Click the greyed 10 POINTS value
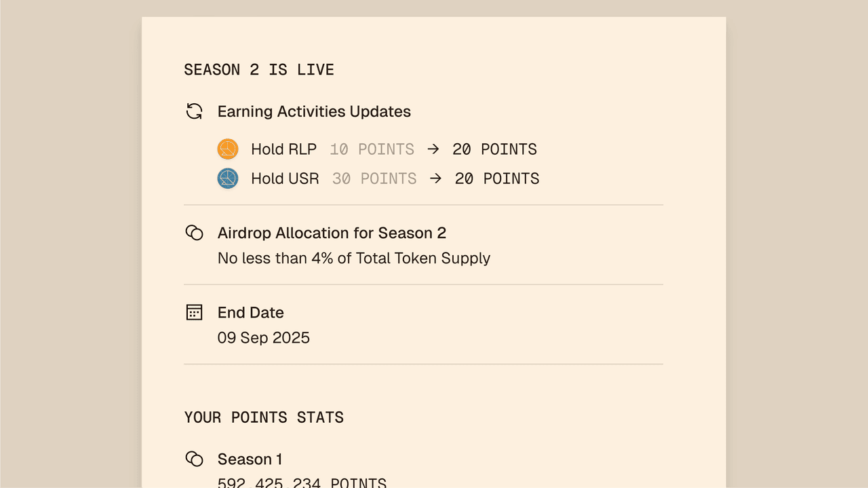This screenshot has height=488, width=868. pos(372,149)
